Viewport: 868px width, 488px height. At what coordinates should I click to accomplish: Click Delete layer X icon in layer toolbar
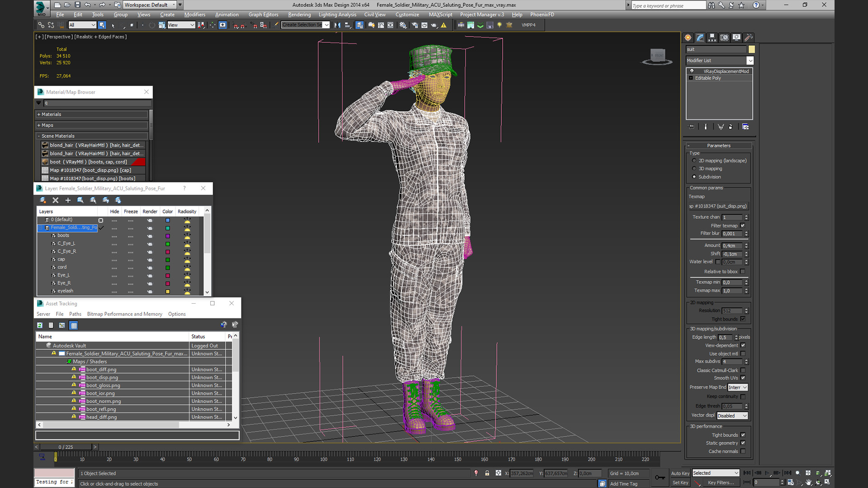tap(56, 200)
